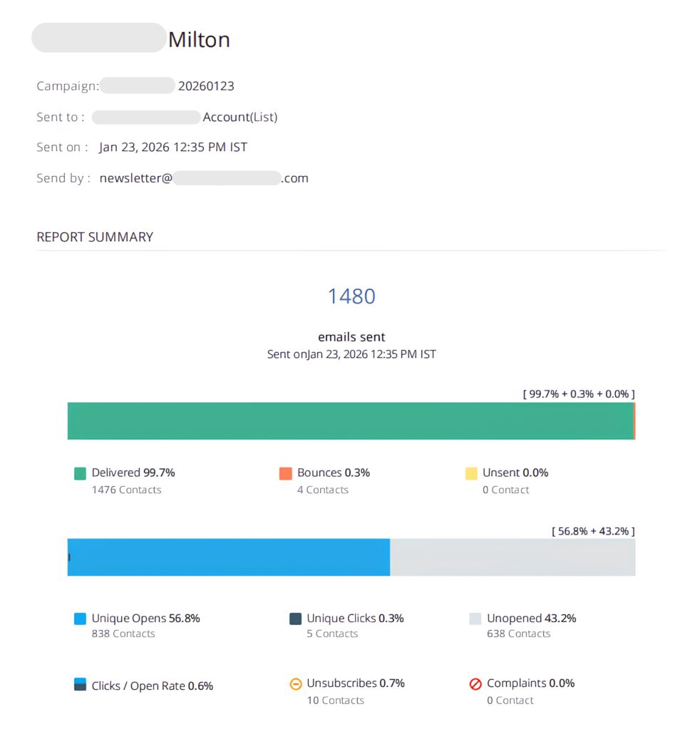Click the blue unique opens bar segment
Screen dimensions: 700x734
coord(229,557)
